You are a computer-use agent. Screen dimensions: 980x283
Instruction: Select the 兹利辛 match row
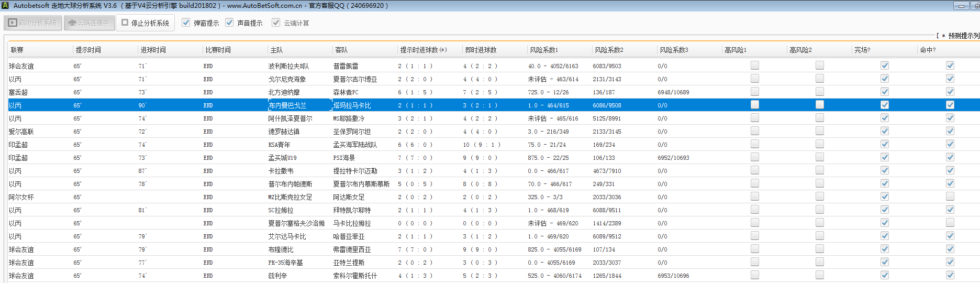tap(277, 276)
